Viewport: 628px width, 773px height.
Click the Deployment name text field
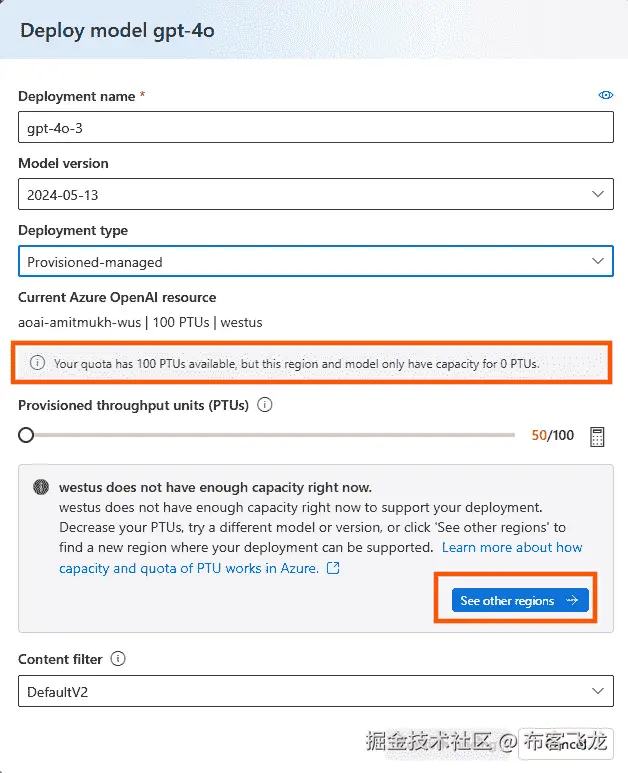[315, 128]
